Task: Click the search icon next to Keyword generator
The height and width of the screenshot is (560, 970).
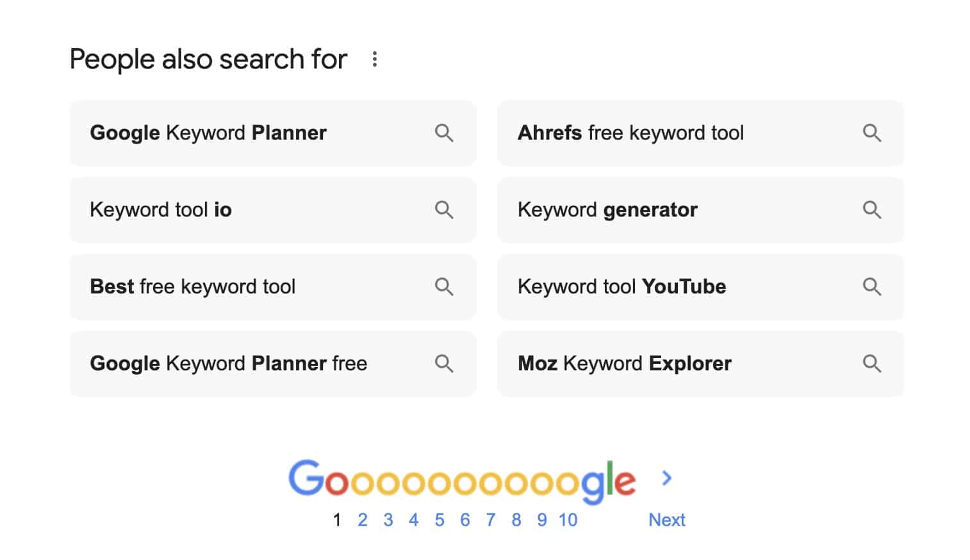Action: [873, 210]
